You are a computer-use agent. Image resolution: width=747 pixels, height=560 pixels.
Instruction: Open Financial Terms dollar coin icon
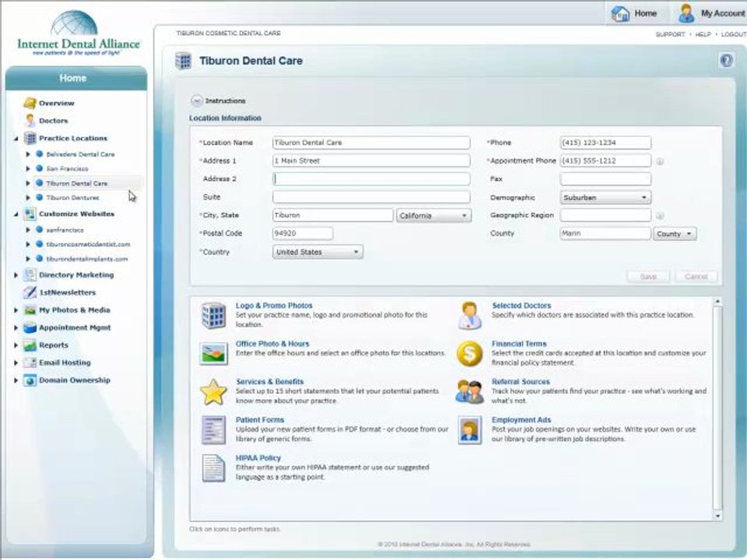[x=470, y=354]
